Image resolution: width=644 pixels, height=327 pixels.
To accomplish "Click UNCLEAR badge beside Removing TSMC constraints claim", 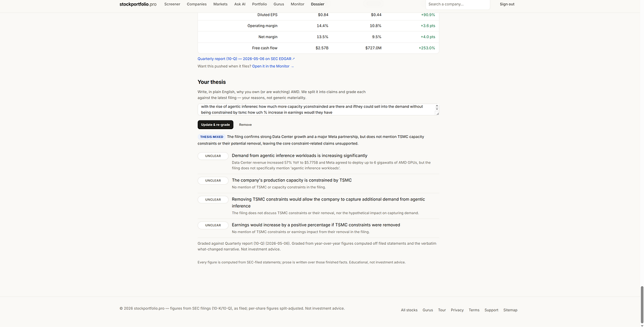I will [212, 199].
